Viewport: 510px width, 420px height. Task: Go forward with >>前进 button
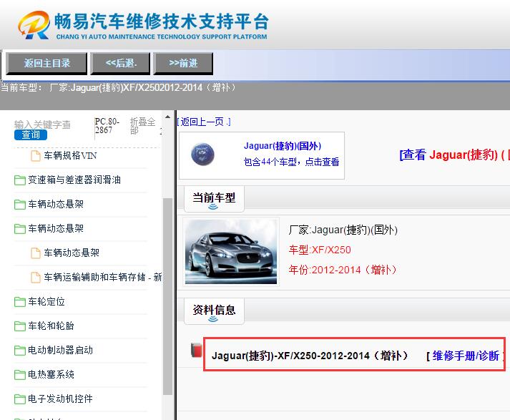coord(183,64)
